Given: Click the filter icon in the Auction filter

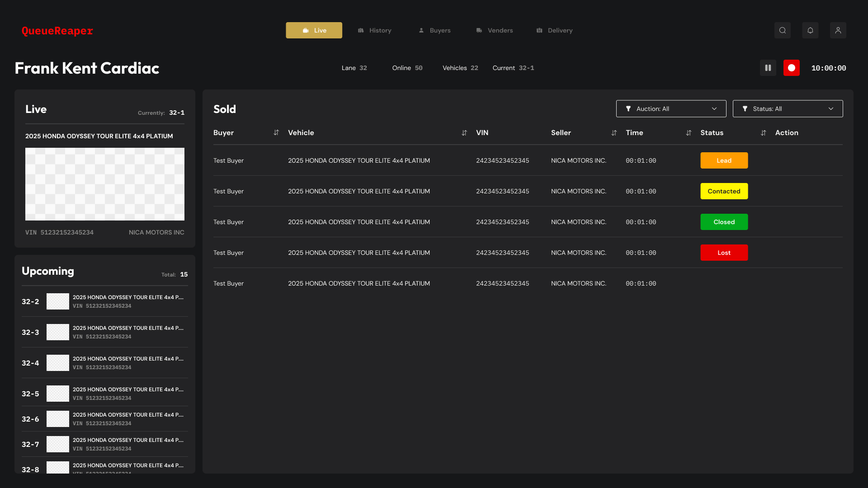Looking at the screenshot, I should (628, 108).
